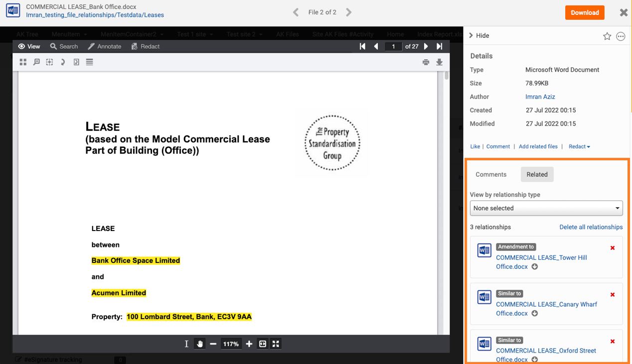Enter fullscreen viewer mode
This screenshot has height=364, width=632.
pos(276,344)
